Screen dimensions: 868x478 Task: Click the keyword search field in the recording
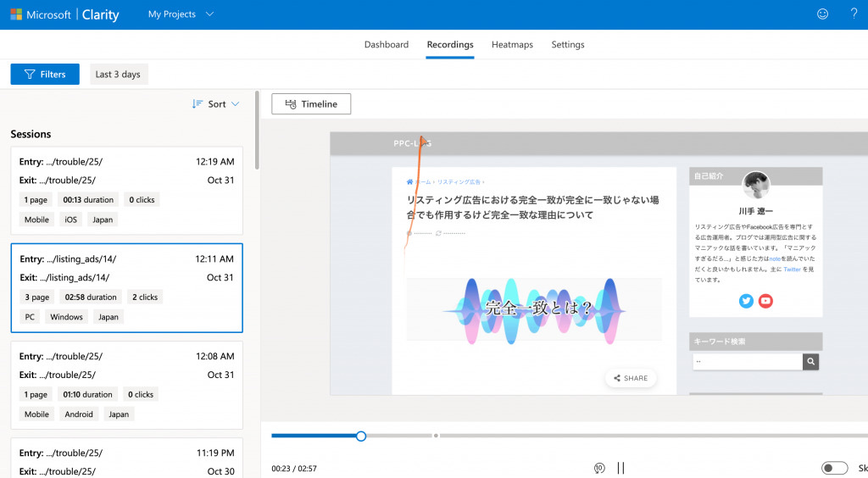pyautogui.click(x=748, y=361)
